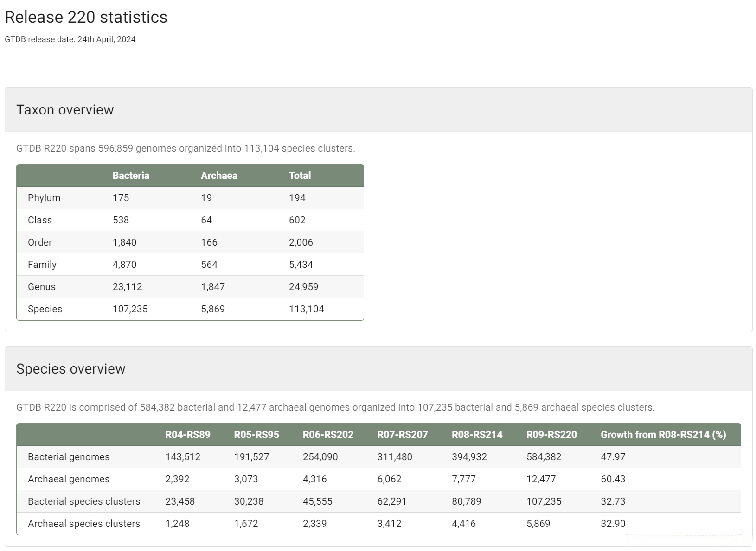This screenshot has width=756, height=551.
Task: Click the R09-RS220 column header
Action: click(x=551, y=435)
